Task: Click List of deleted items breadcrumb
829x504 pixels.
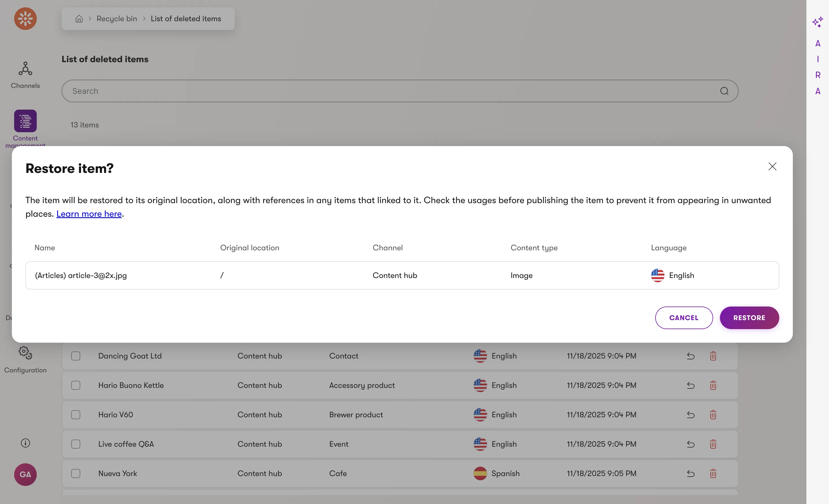Action: (x=186, y=19)
